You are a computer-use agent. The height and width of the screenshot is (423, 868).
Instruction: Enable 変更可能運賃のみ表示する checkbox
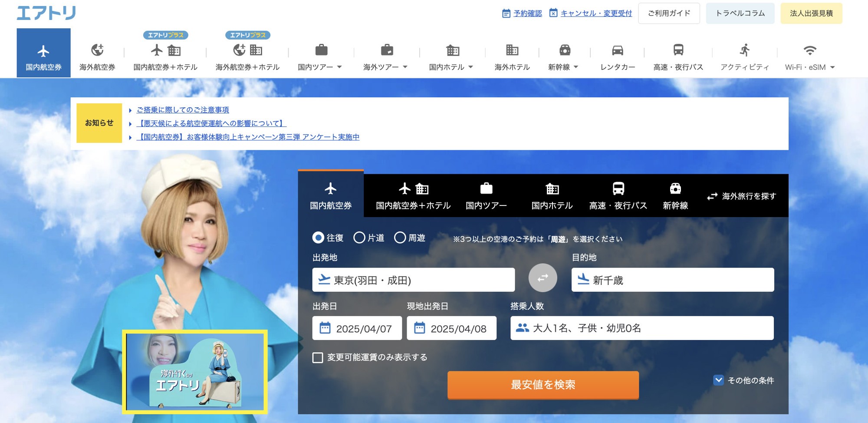[317, 357]
